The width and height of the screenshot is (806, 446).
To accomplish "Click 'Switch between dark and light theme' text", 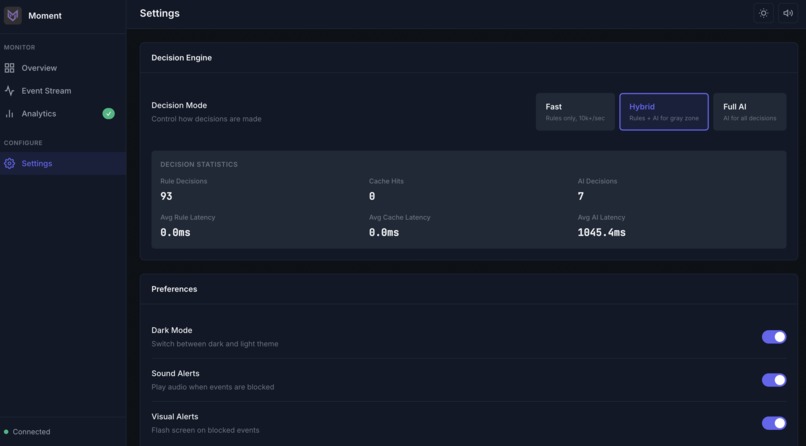I will pos(215,344).
